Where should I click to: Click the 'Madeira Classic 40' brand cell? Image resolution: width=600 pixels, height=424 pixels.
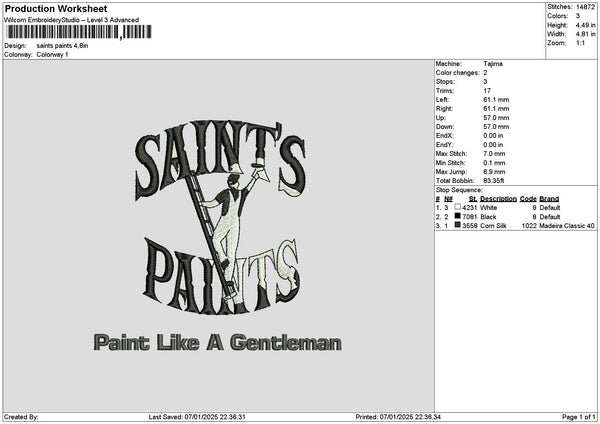567,226
